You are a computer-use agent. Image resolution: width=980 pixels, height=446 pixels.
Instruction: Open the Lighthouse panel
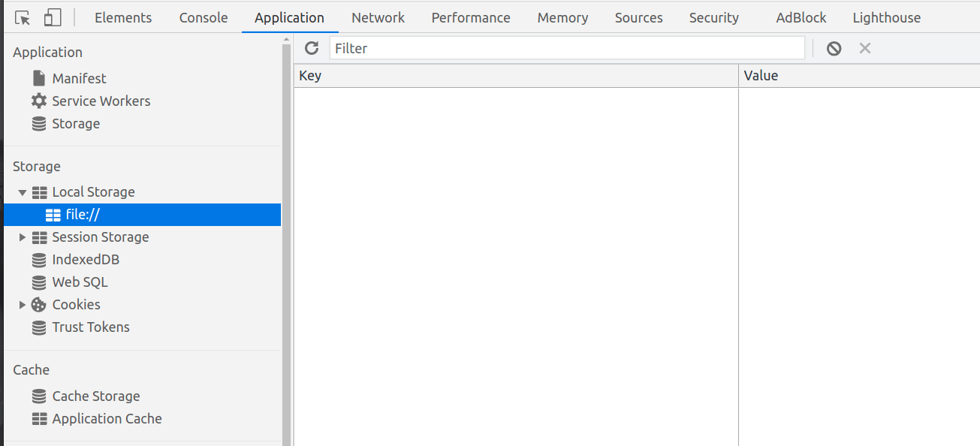[x=886, y=17]
